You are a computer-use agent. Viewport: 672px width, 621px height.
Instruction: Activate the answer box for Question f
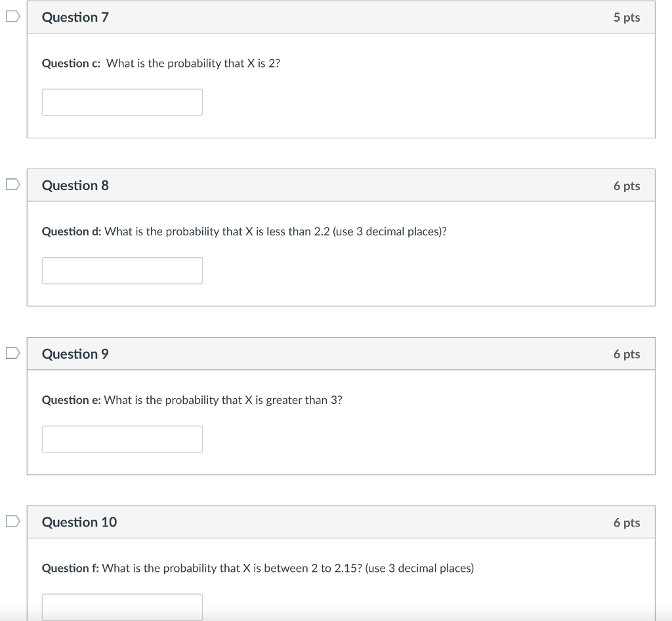tap(122, 607)
